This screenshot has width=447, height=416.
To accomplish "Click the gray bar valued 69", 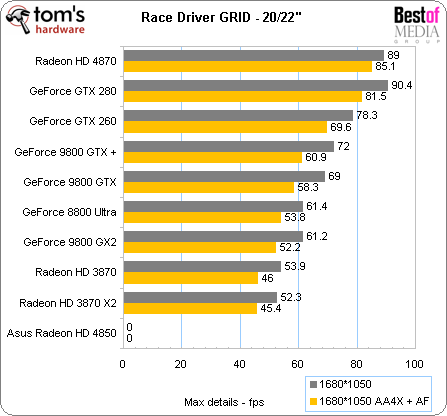I will (224, 177).
